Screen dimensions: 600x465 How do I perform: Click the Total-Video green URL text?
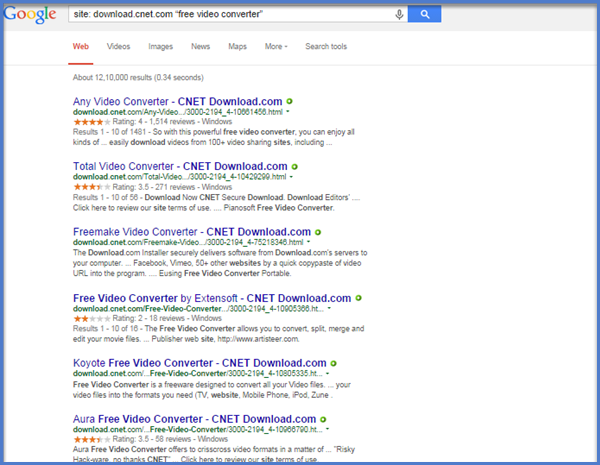pyautogui.click(x=179, y=177)
